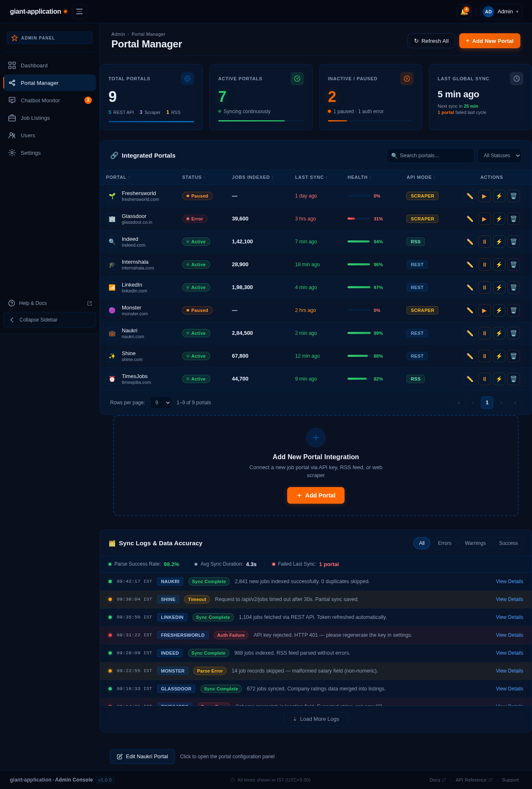Trigger sync lightning icon for Naukri
Viewport: 532px width, 789px height.
click(x=499, y=333)
